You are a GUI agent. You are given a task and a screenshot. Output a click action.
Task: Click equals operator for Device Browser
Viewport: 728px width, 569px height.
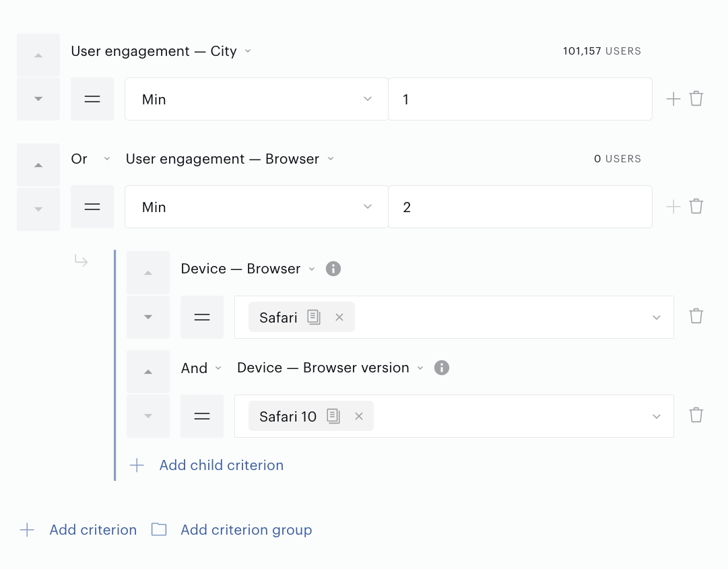coord(202,317)
